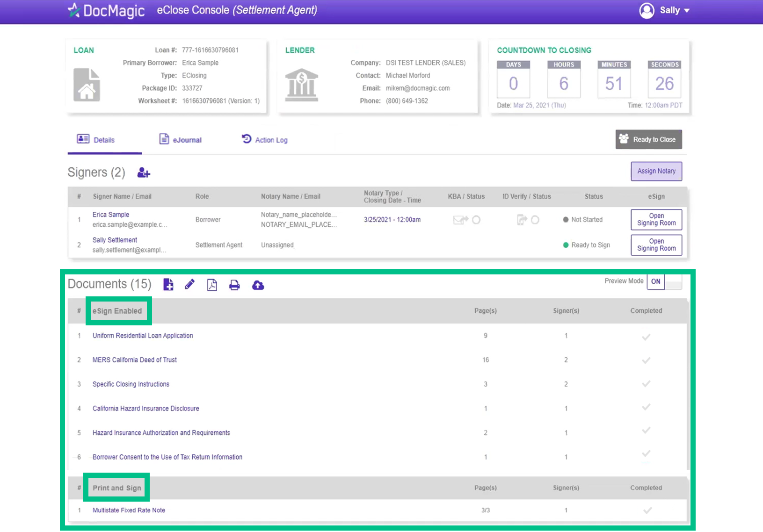
Task: Click the Loan # 777-1616630796081 value
Action: click(210, 50)
